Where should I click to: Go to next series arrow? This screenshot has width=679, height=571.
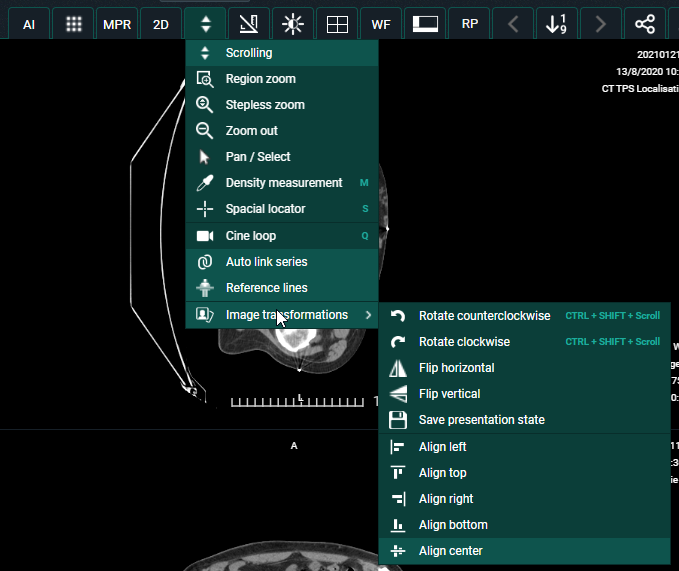pos(601,24)
